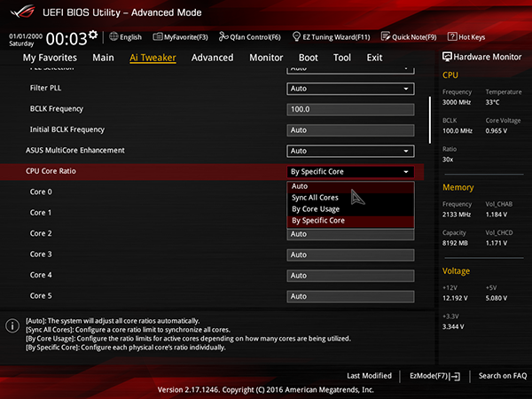The height and width of the screenshot is (399, 532).
Task: Go to the Advanced tab
Action: coord(213,58)
